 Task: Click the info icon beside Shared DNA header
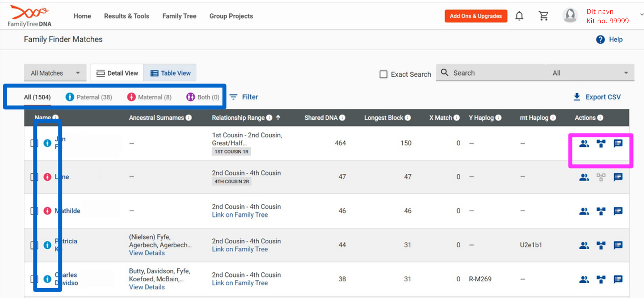(342, 118)
